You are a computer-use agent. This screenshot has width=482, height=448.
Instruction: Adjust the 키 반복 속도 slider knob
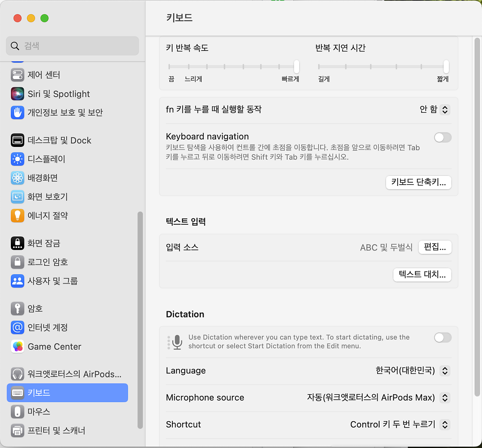click(x=296, y=66)
